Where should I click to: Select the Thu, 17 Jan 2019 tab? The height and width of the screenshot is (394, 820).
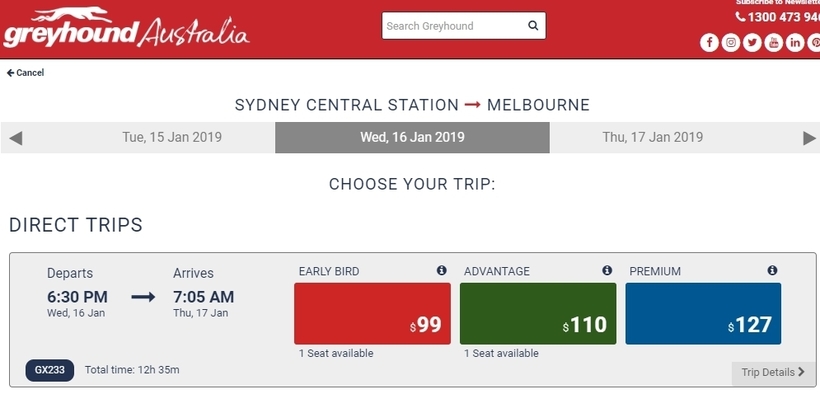(x=653, y=138)
